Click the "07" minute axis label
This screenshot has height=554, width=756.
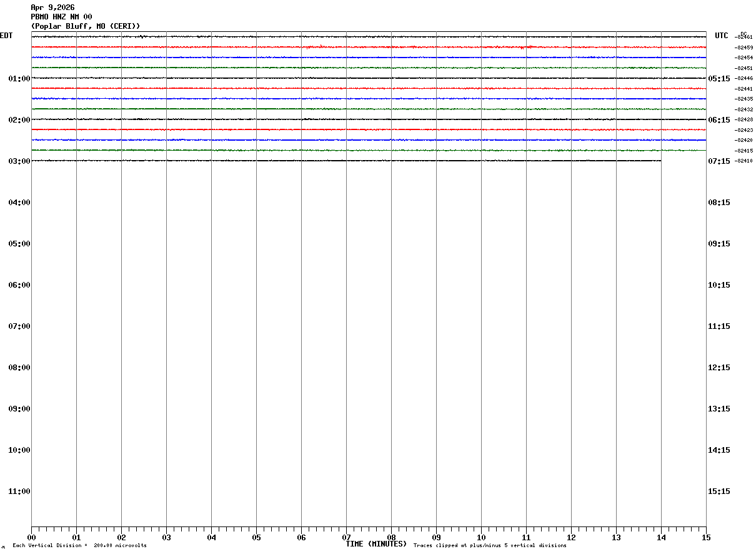(346, 538)
